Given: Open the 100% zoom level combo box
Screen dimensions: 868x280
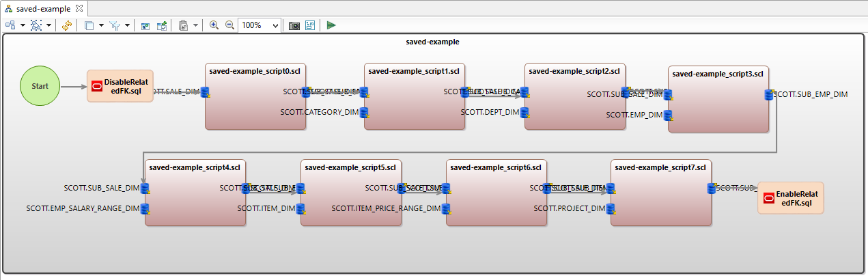Looking at the screenshot, I should click(260, 25).
